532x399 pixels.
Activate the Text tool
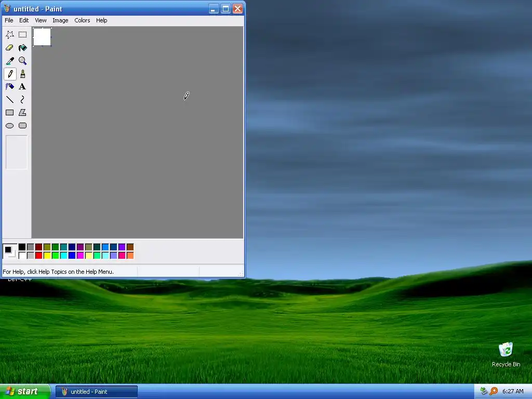(x=22, y=87)
